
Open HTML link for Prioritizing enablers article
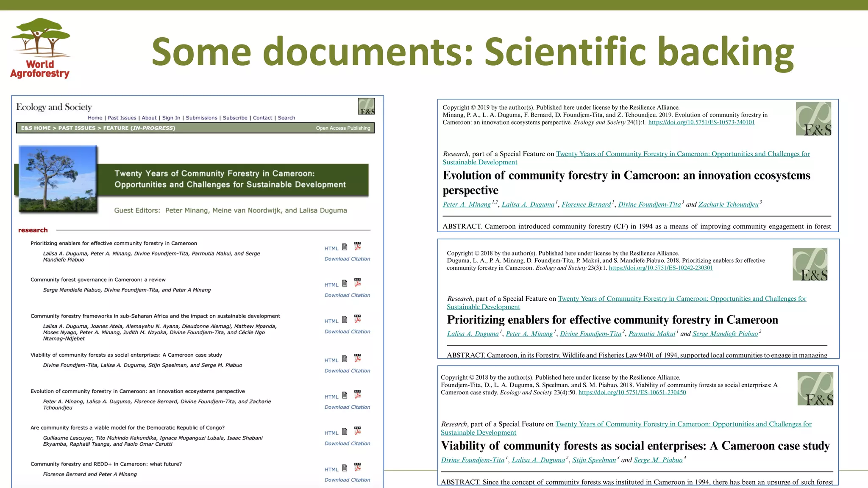pos(331,249)
